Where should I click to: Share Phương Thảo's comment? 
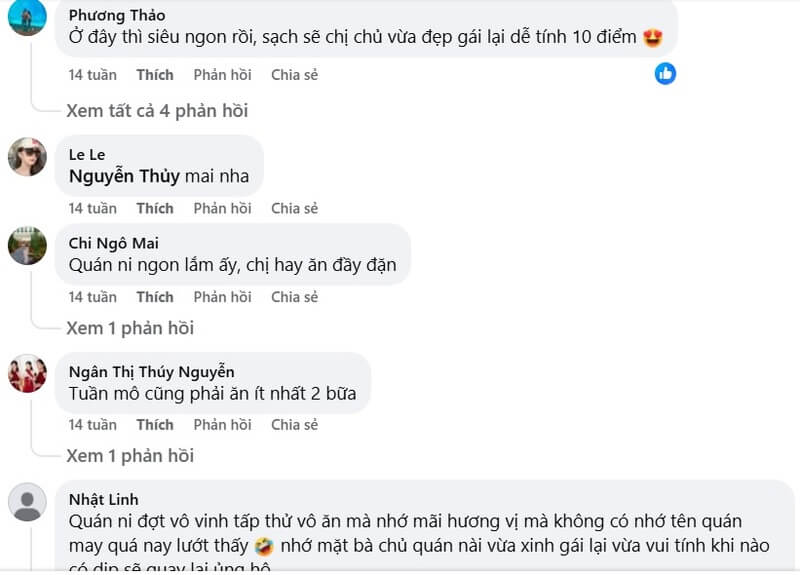coord(294,75)
